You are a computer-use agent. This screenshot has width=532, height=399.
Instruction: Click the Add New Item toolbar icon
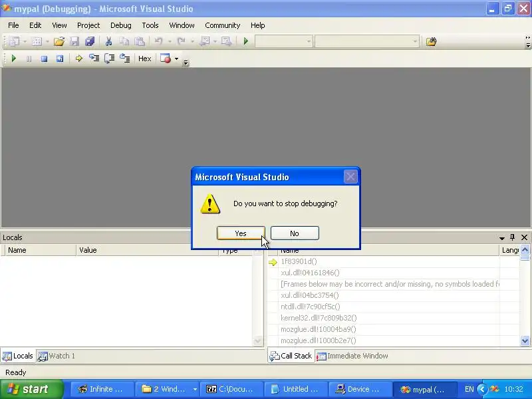(37, 41)
